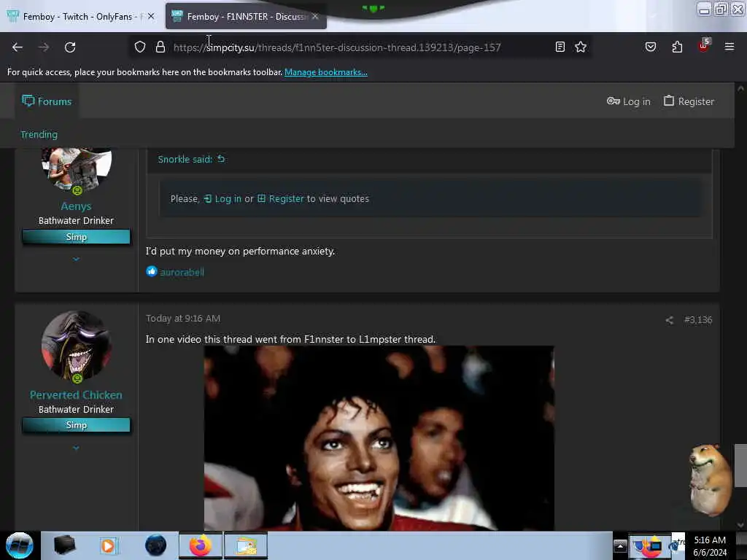Click the Register link in the quote notice
This screenshot has height=560, width=747.
click(x=281, y=198)
